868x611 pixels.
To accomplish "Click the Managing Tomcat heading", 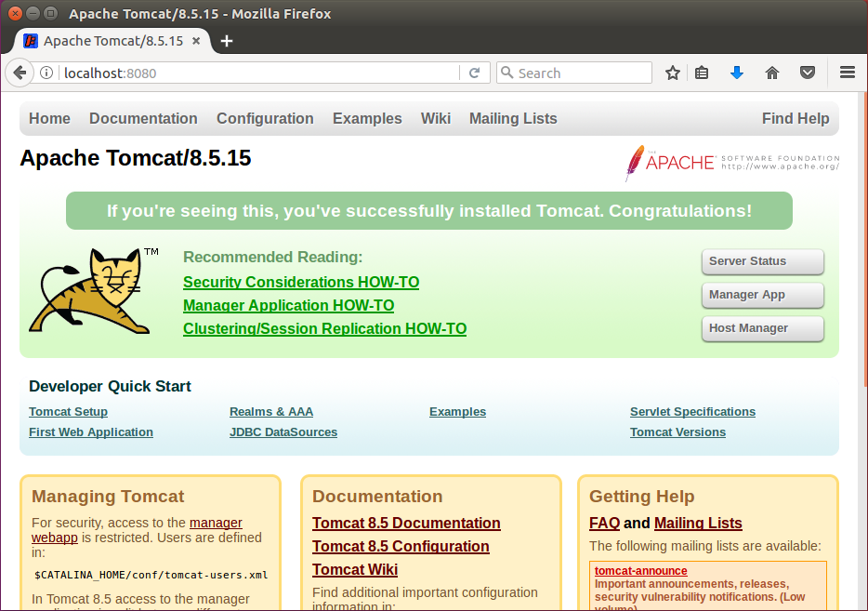I will pyautogui.click(x=108, y=497).
